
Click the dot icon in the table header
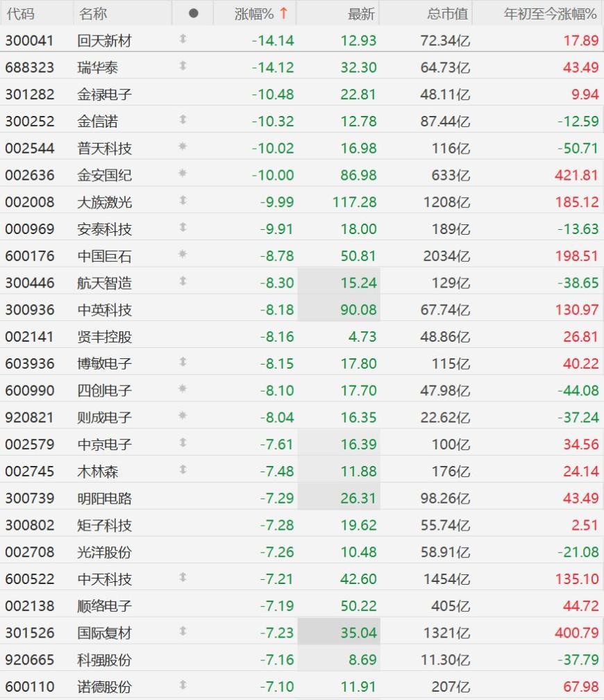point(193,13)
